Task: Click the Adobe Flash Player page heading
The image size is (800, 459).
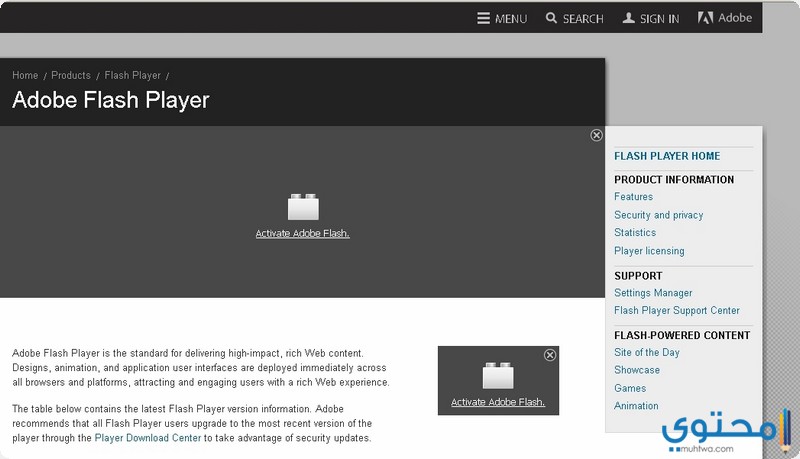Action: [111, 100]
